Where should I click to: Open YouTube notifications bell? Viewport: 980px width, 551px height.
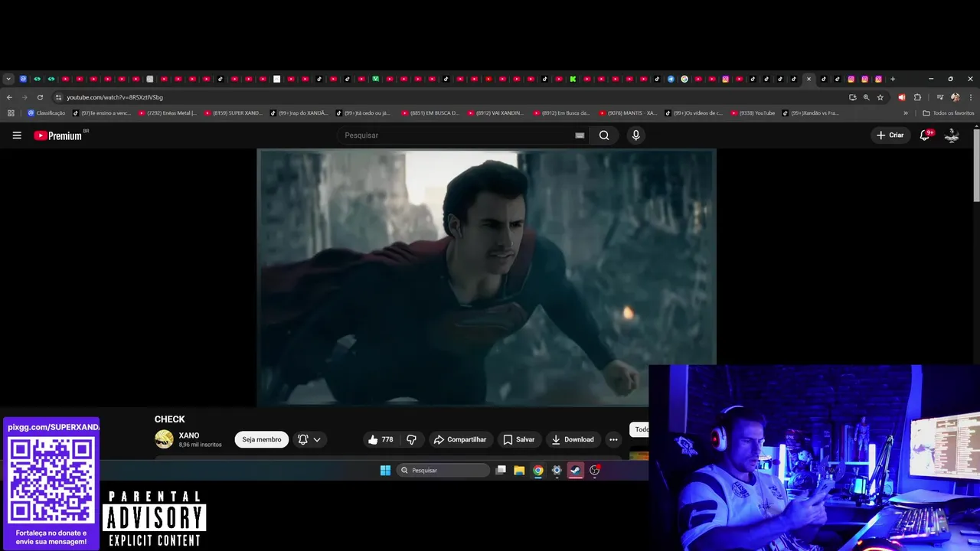coord(925,135)
